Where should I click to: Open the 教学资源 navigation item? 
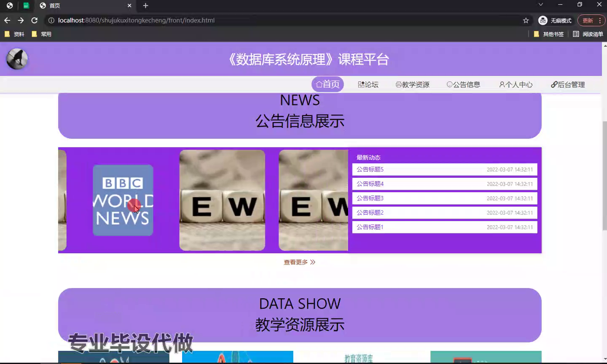pyautogui.click(x=412, y=85)
